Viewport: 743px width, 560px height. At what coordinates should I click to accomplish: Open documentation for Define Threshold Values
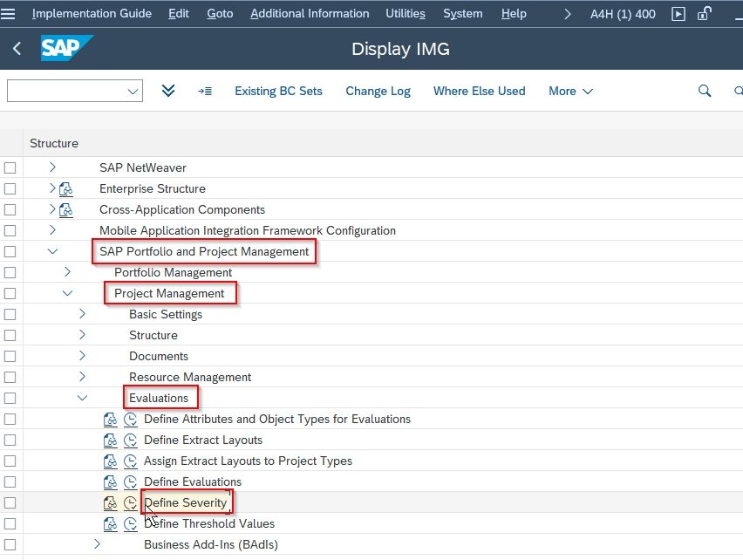point(110,523)
